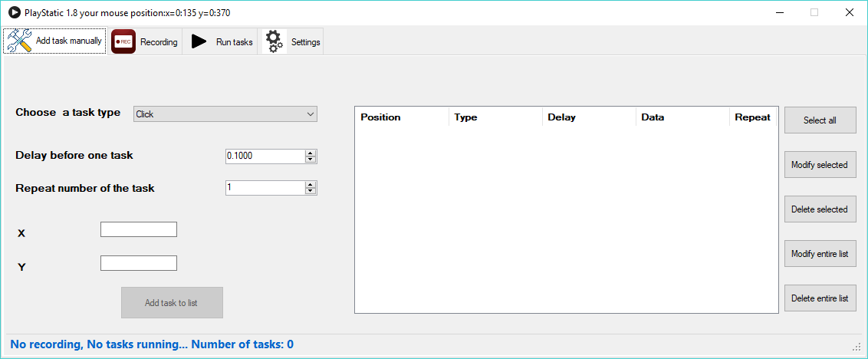The width and height of the screenshot is (868, 359).
Task: Click the Y coordinate input field
Action: (x=138, y=263)
